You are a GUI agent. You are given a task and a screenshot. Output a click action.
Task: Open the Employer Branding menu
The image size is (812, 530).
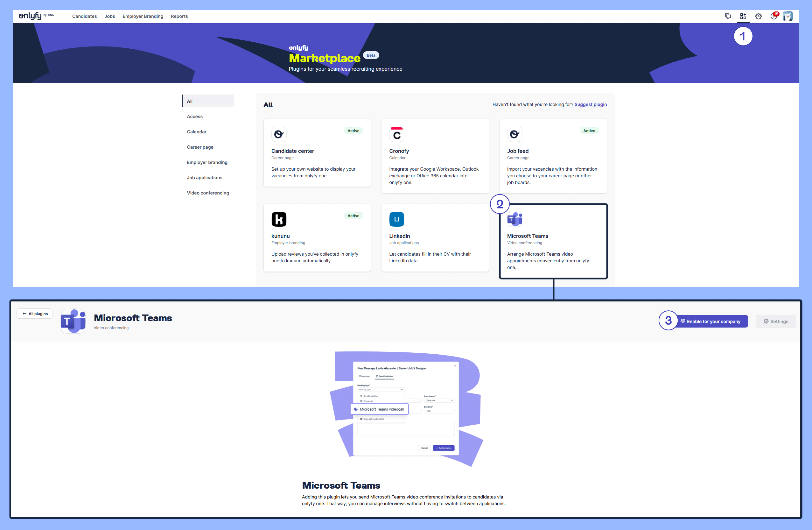click(143, 16)
